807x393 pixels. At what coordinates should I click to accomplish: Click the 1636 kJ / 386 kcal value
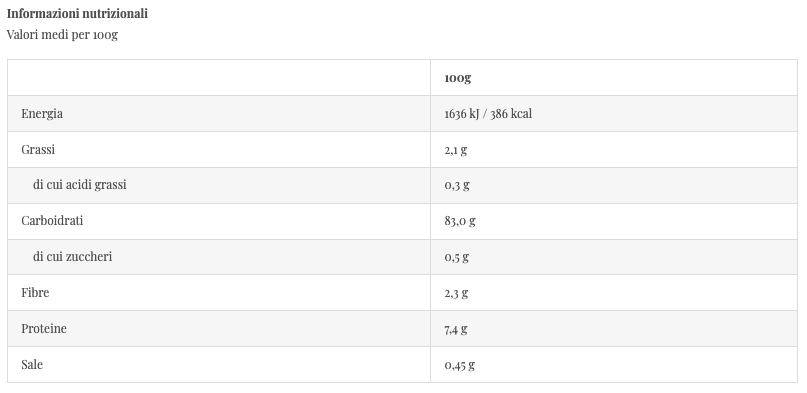coord(488,114)
